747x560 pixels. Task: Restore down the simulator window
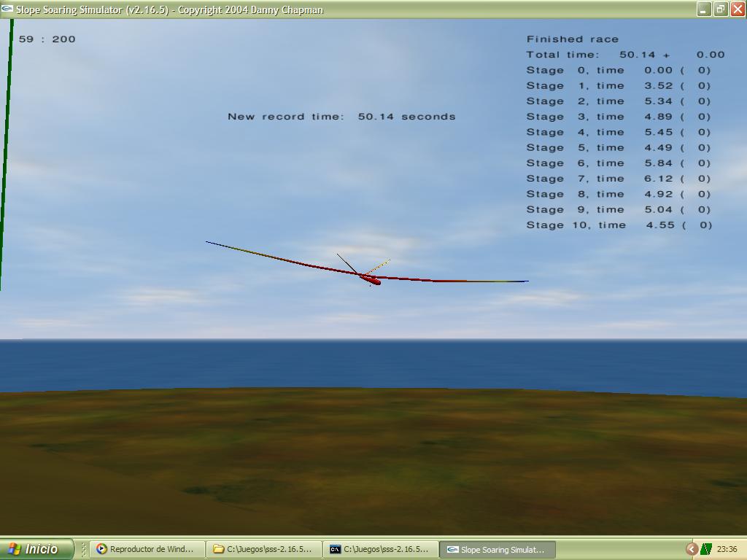click(x=720, y=9)
